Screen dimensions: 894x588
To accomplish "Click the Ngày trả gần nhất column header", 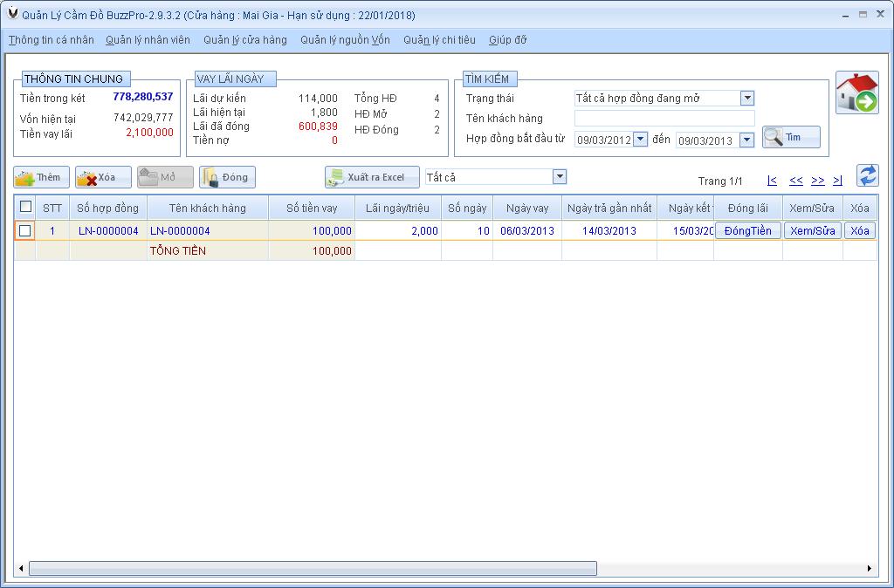I will 609,208.
